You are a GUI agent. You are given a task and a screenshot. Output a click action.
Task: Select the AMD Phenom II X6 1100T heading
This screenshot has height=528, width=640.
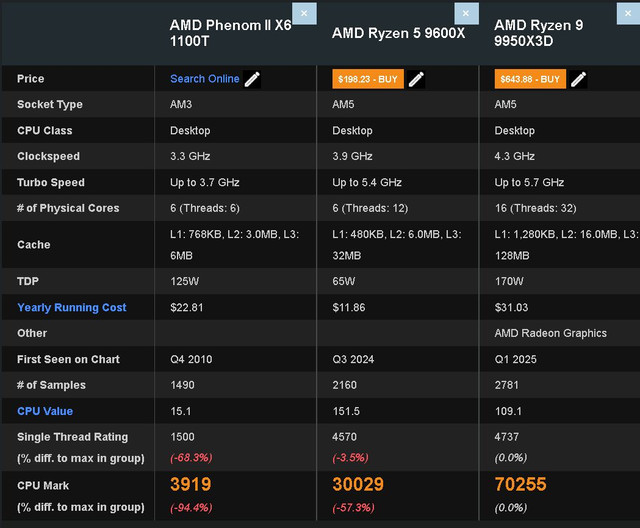coord(231,33)
